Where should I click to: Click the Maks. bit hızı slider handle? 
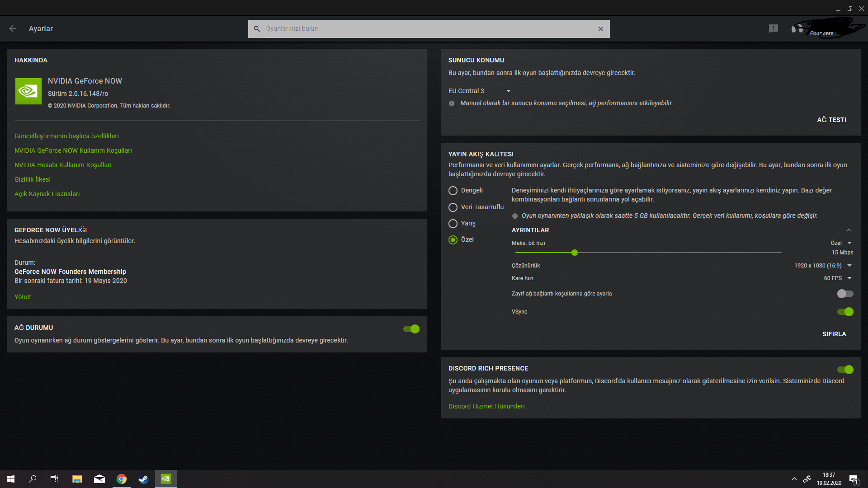tap(574, 253)
